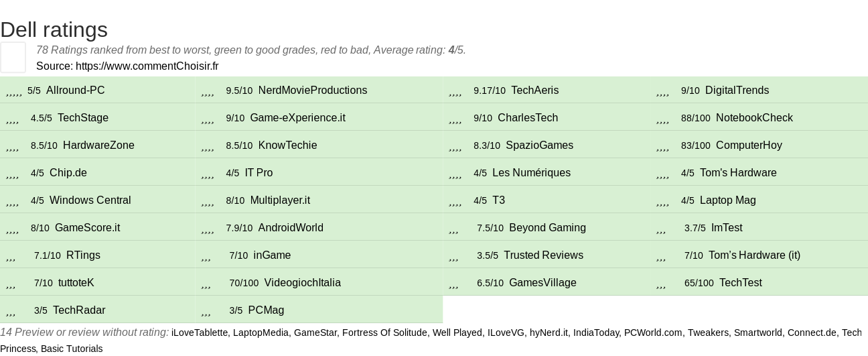Click the blank logo thumbnail beside the subtitle
Screen dimensions: 868x356
point(13,57)
